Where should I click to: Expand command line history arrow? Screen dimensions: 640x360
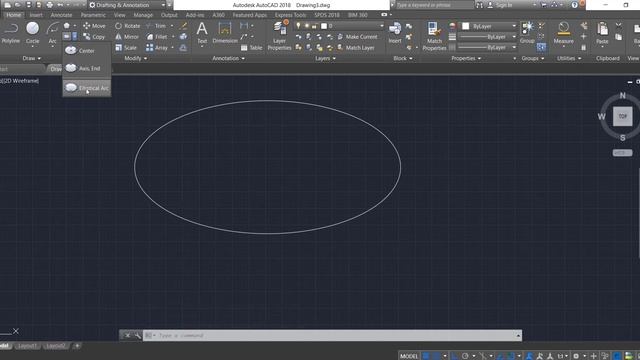(518, 336)
